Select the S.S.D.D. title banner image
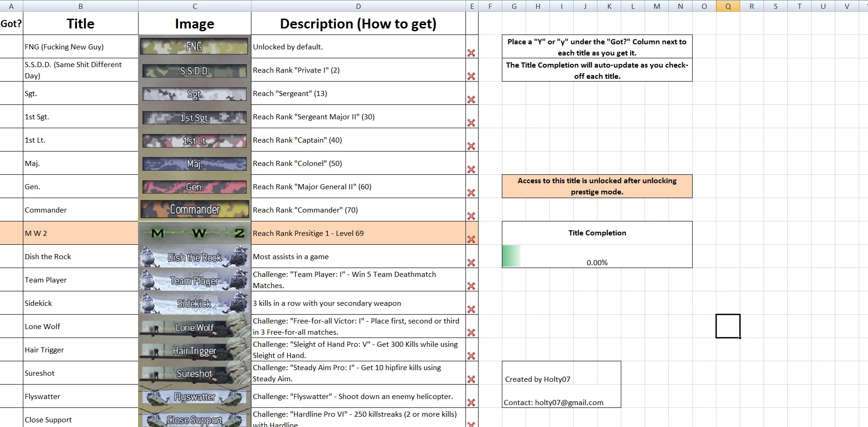 (x=194, y=70)
